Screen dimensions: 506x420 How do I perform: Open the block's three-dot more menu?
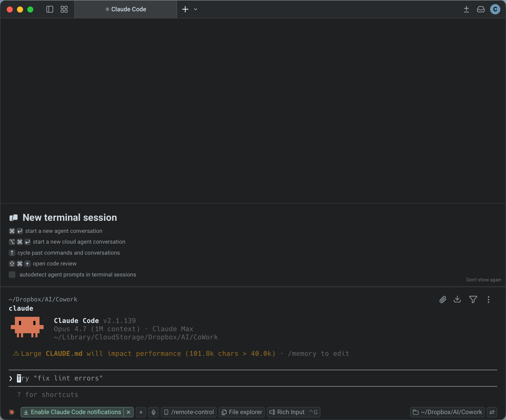489,299
